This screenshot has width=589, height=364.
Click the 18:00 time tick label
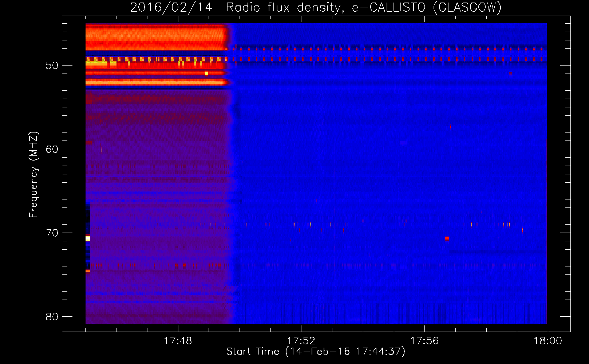tap(548, 341)
